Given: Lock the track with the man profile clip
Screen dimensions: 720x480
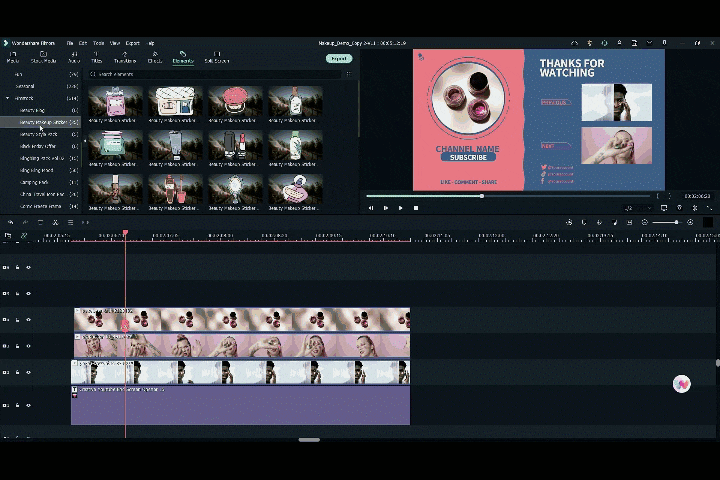Looking at the screenshot, I should click(17, 373).
